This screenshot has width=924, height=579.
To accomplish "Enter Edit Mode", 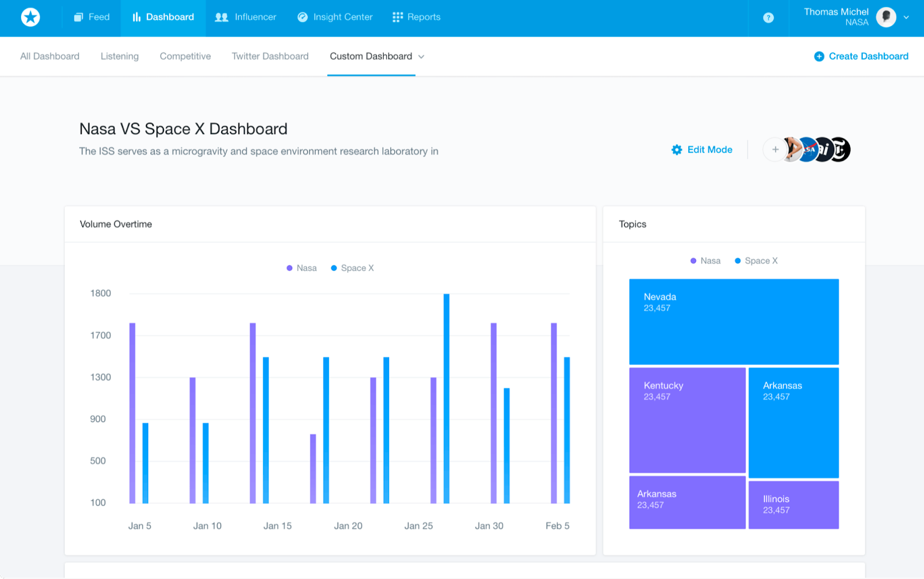I will 710,150.
